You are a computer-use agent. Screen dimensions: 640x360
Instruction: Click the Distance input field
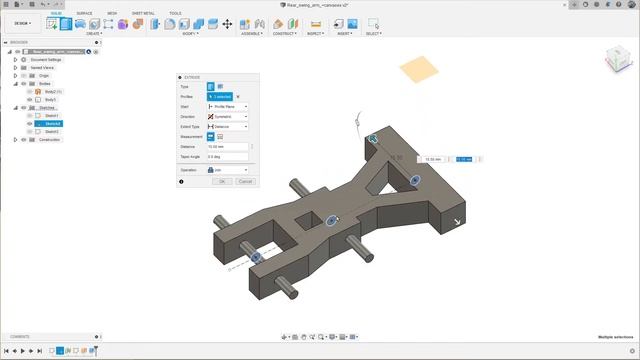[228, 147]
